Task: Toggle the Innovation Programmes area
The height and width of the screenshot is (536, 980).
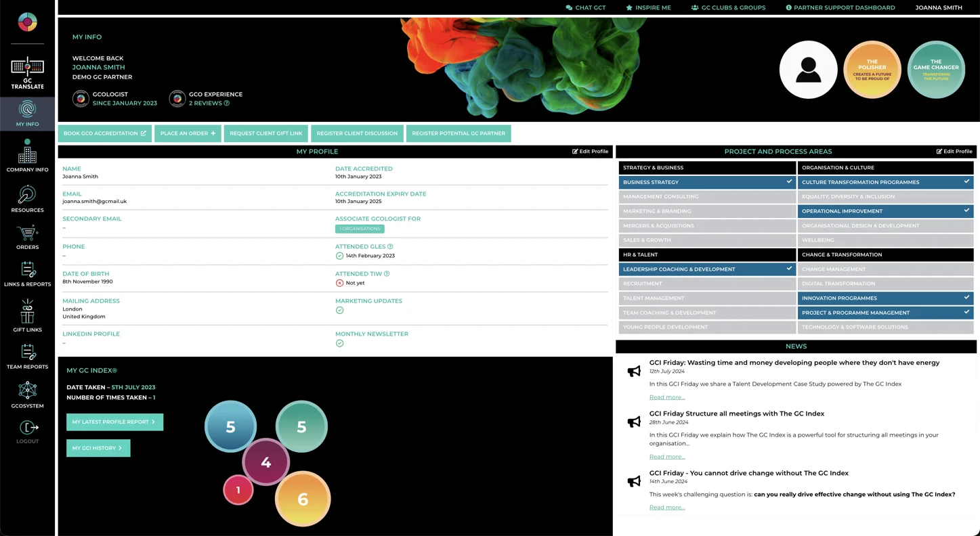Action: (x=885, y=298)
